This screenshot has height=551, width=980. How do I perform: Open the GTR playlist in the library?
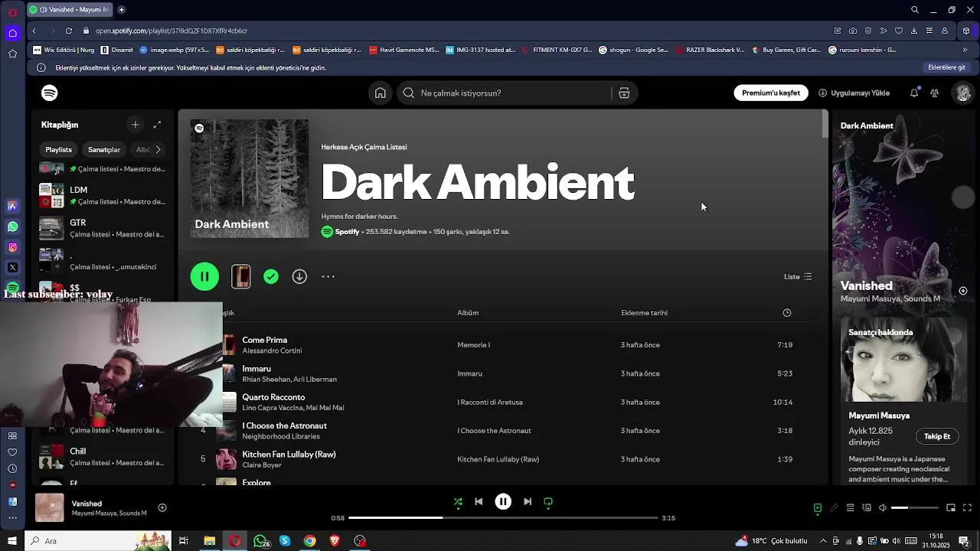click(x=103, y=228)
